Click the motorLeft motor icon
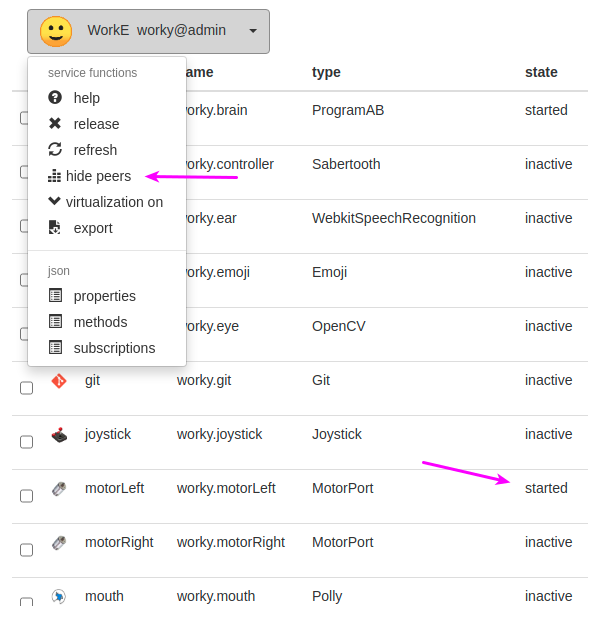Screen dimensions: 606x618 (59, 489)
